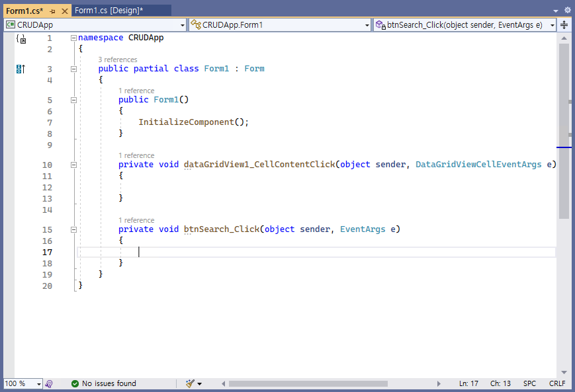Click the green checkmark status icon
Image resolution: width=575 pixels, height=392 pixels.
(75, 383)
